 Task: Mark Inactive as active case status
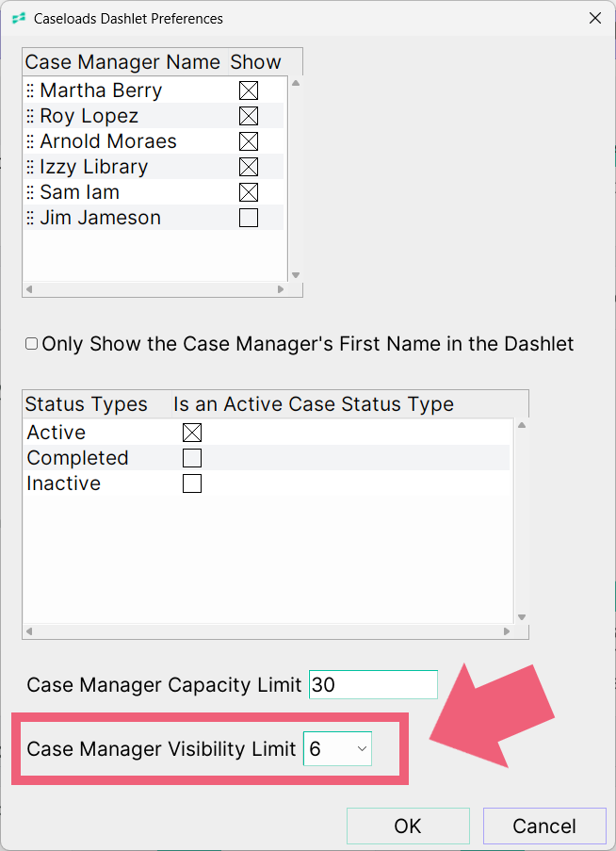[x=192, y=483]
